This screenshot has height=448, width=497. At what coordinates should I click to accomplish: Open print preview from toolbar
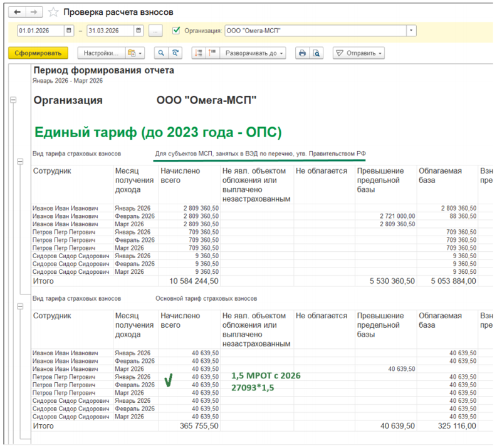click(x=317, y=53)
